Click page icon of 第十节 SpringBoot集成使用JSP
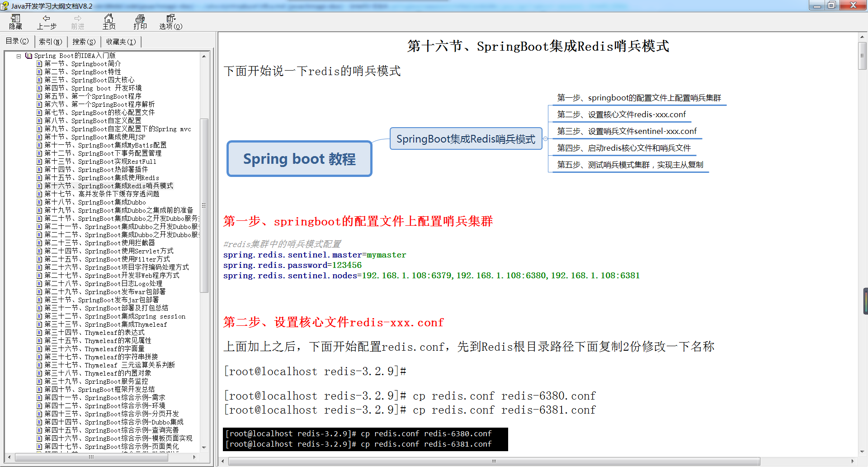This screenshot has width=868, height=467. [x=39, y=137]
